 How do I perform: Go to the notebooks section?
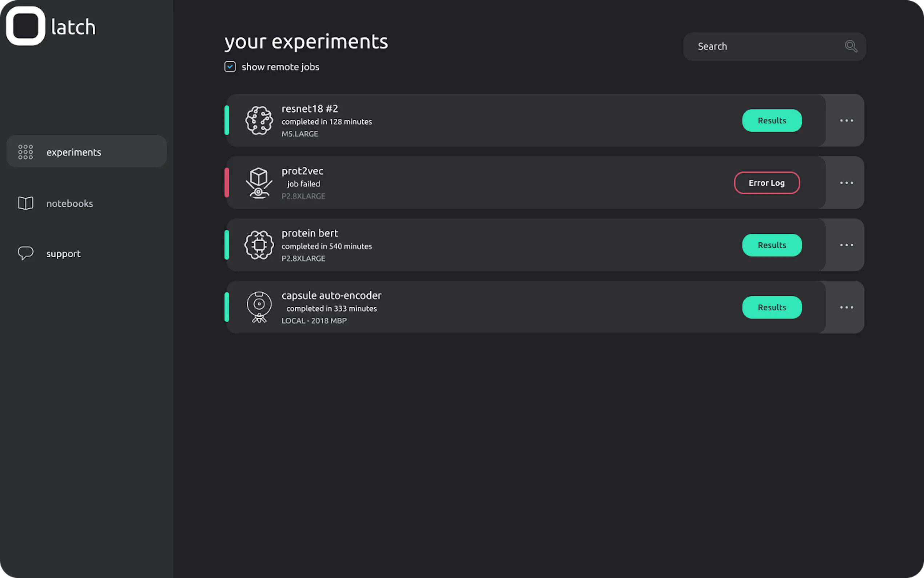(x=69, y=203)
